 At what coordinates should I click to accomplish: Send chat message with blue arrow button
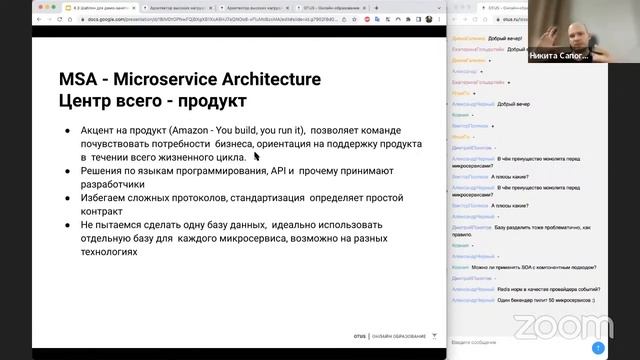click(x=598, y=348)
